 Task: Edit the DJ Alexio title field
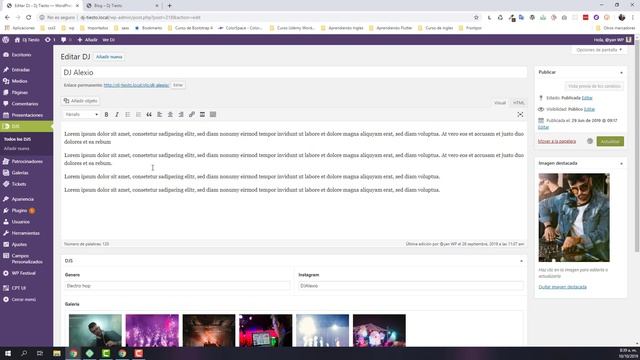pyautogui.click(x=293, y=72)
